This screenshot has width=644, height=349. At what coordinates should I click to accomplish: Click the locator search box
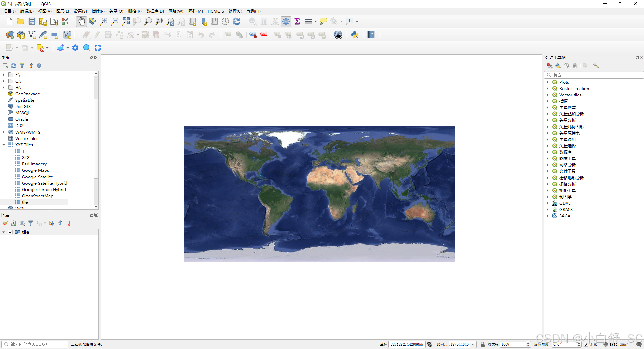35,344
